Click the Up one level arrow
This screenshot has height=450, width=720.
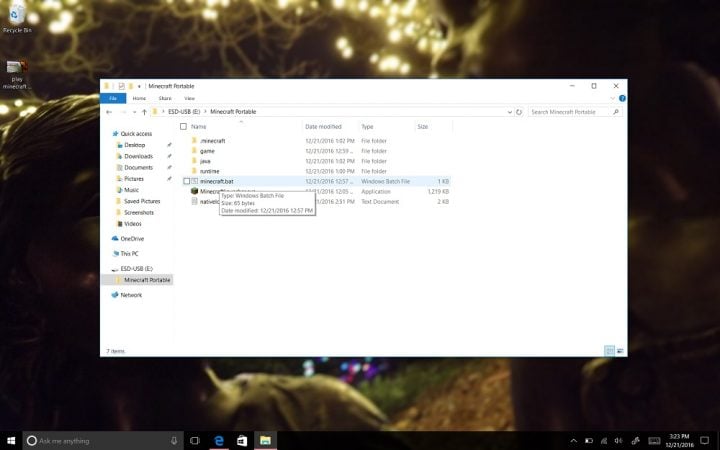(x=144, y=112)
